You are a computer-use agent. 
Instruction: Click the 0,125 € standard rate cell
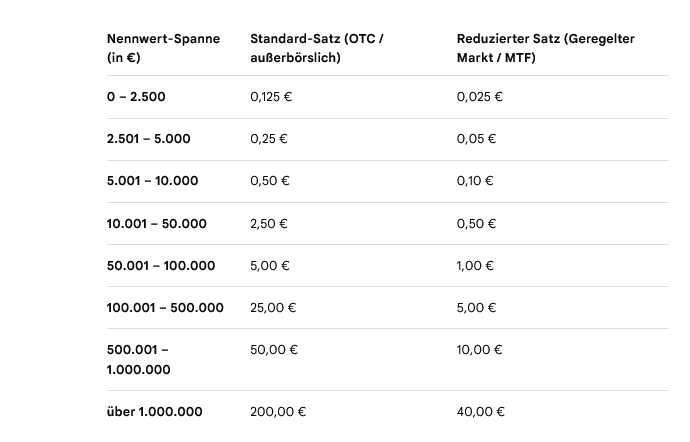coord(271,97)
